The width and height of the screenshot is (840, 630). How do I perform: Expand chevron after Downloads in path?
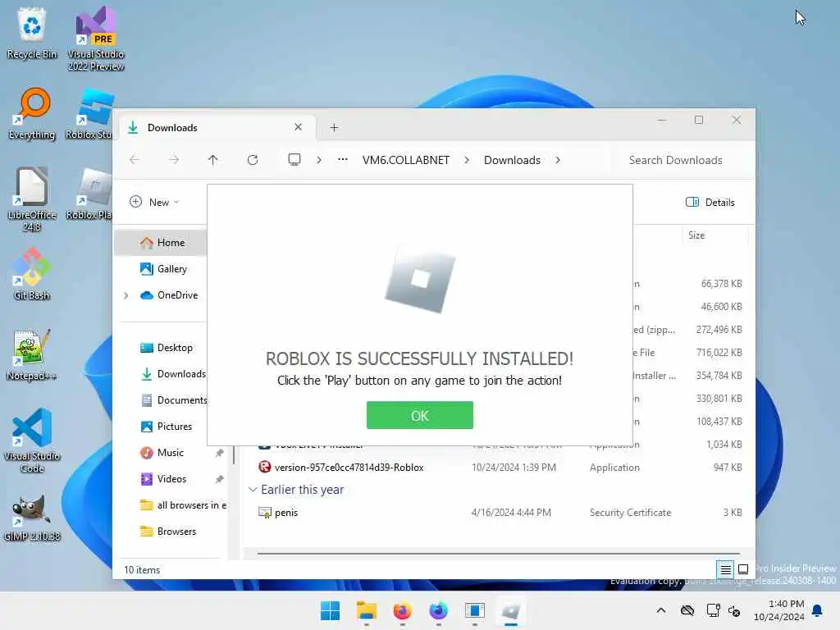[558, 160]
